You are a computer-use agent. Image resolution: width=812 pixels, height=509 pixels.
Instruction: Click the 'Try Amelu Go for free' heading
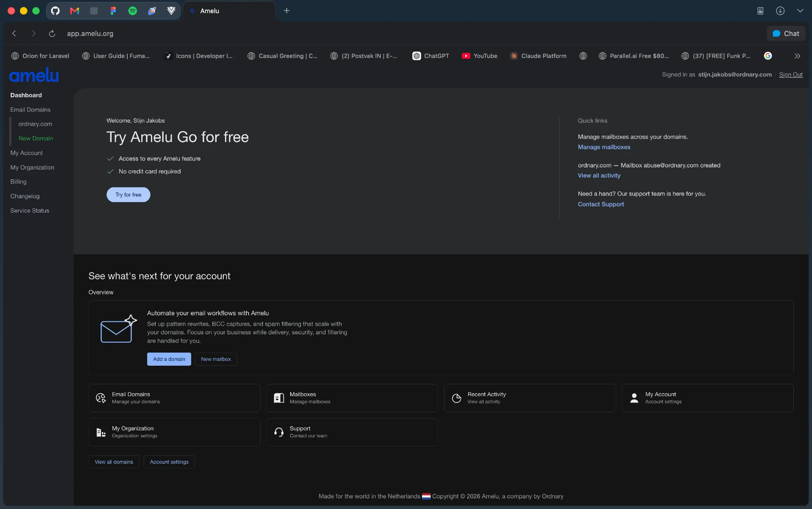(x=178, y=137)
